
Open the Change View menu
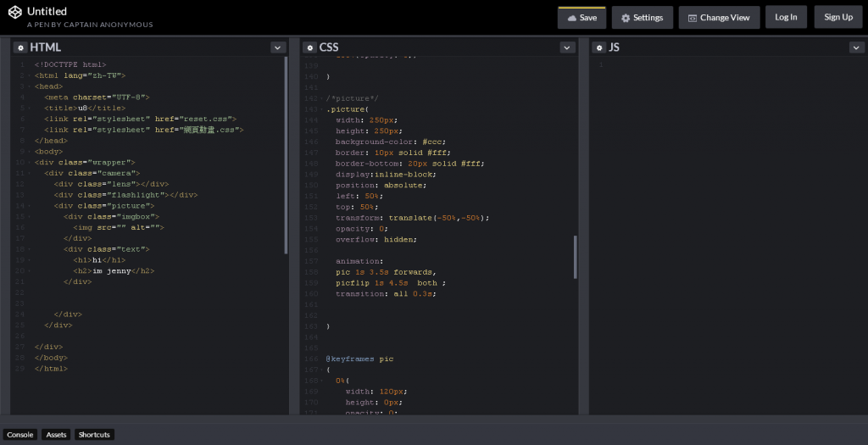click(719, 18)
